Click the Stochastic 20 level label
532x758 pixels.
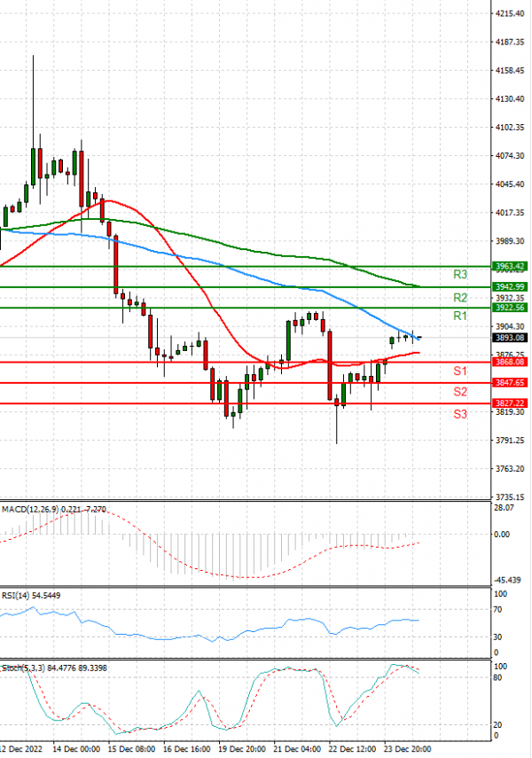click(498, 724)
